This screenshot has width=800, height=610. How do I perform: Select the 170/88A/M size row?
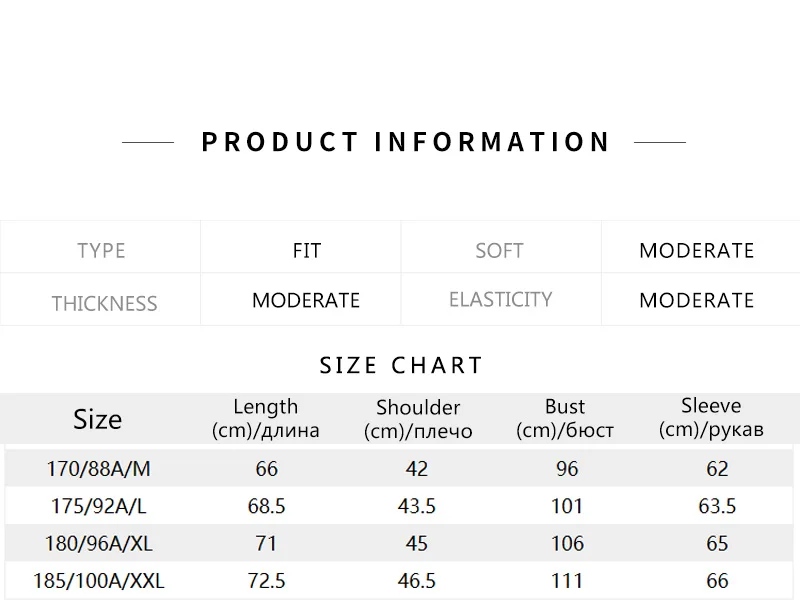pyautogui.click(x=98, y=469)
